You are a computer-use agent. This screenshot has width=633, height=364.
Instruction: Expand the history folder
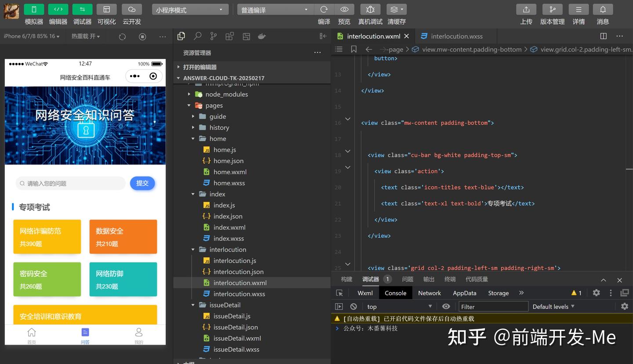coord(252,127)
